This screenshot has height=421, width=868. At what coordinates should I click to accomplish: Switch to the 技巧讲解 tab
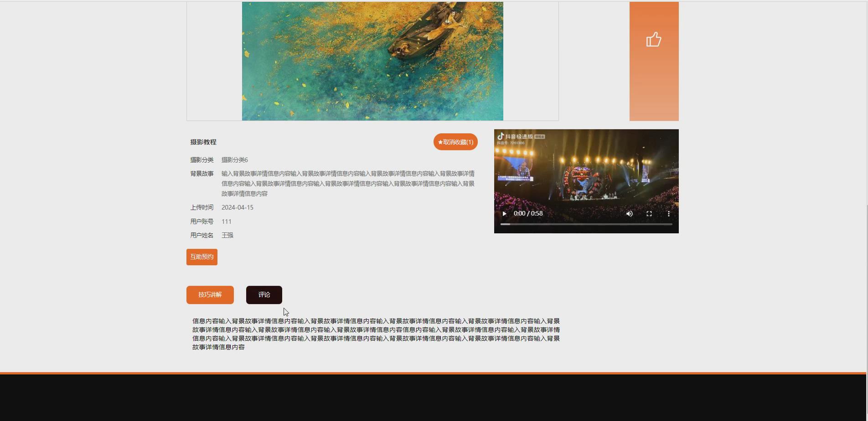pyautogui.click(x=209, y=295)
